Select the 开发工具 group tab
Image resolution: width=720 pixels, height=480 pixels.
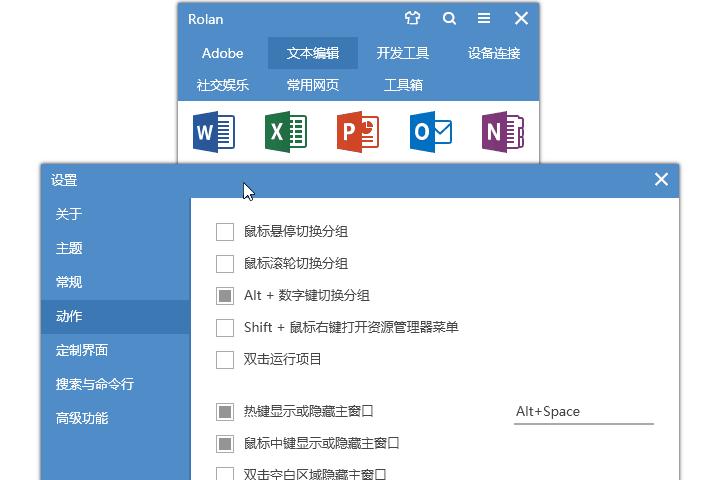tap(403, 53)
